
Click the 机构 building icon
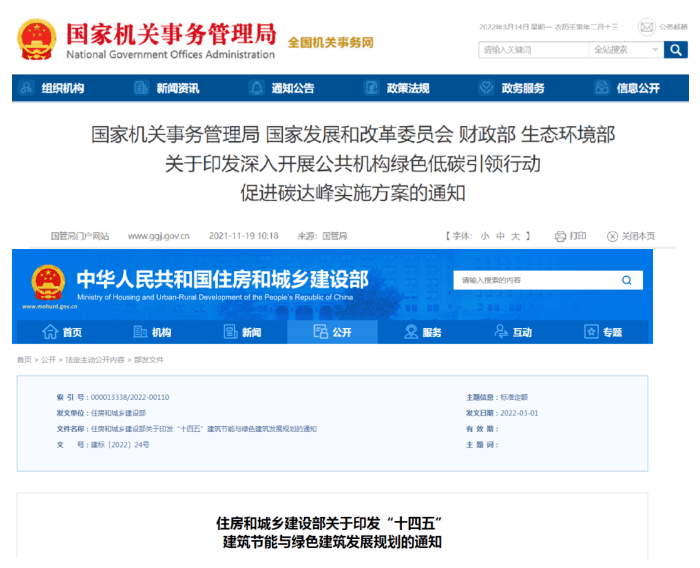tap(140, 332)
